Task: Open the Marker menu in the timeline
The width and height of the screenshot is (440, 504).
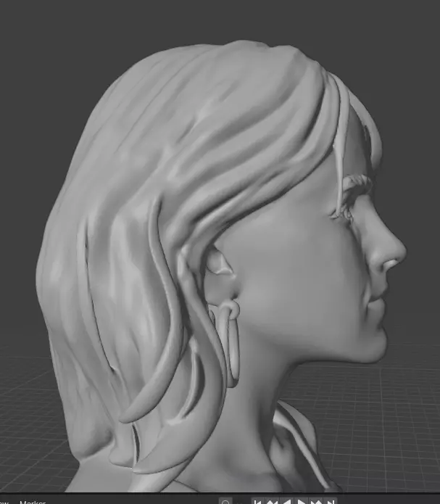Action: tap(33, 502)
